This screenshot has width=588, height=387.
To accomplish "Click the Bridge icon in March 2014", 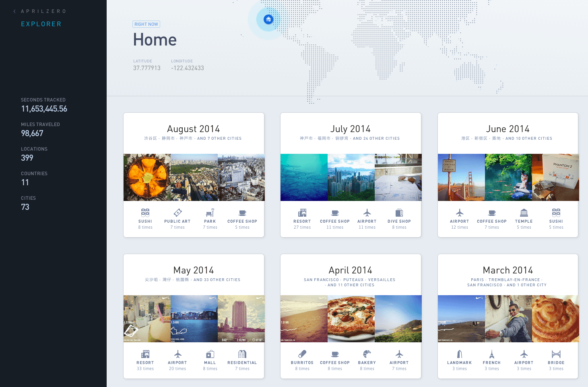I will click(x=556, y=354).
